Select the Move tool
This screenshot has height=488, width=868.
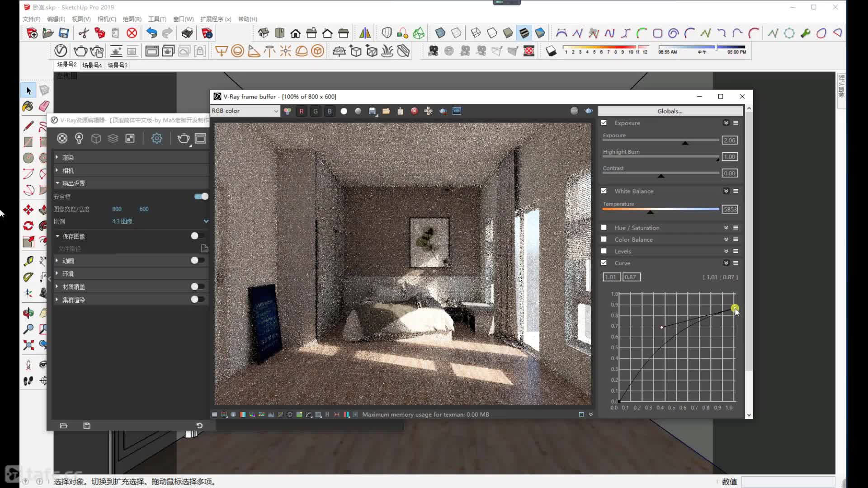28,210
